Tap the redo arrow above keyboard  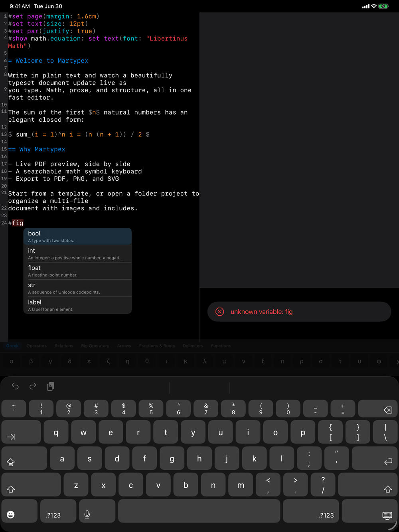point(33,386)
